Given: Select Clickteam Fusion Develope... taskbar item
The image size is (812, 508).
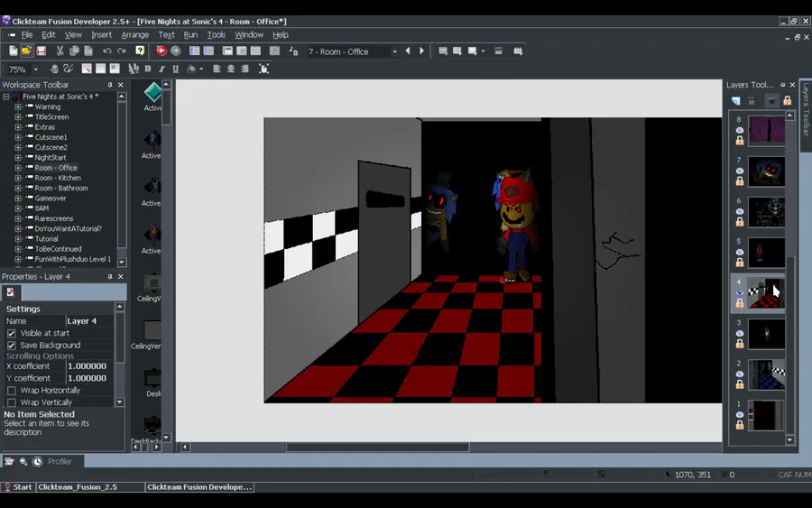Looking at the screenshot, I should [199, 486].
